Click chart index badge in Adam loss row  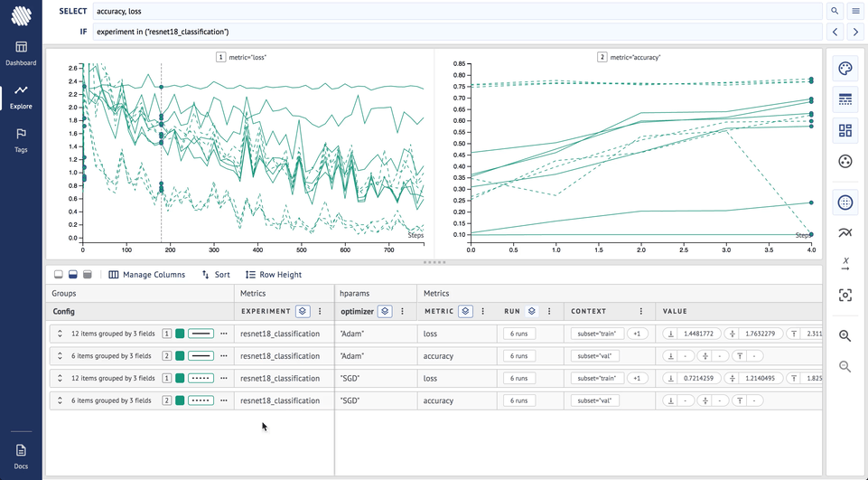[166, 334]
